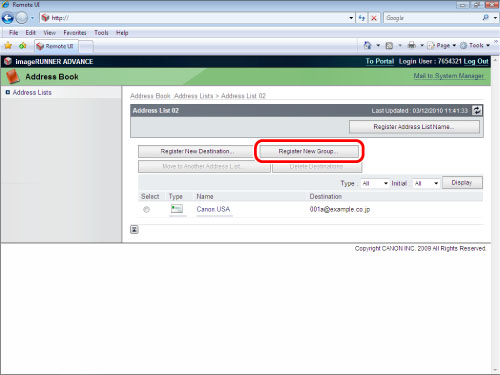Open the Favorites menu
Viewport: 500px width, 375px height.
click(x=75, y=33)
